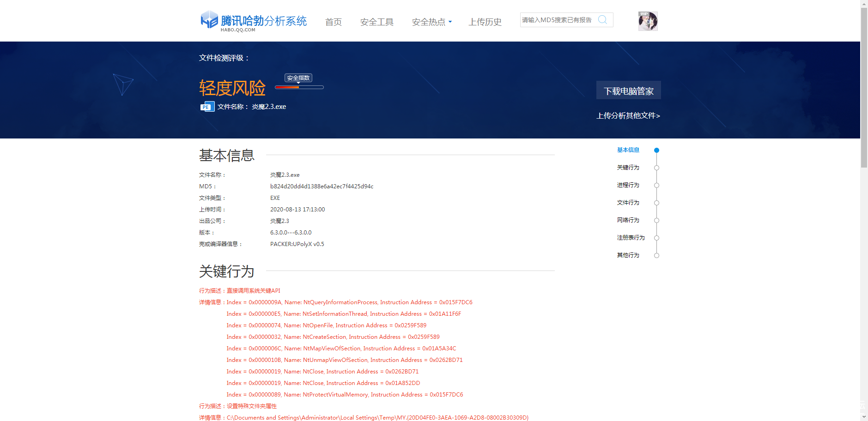The image size is (868, 421).
Task: Expand the 安全热点 dropdown menu
Action: (x=432, y=22)
